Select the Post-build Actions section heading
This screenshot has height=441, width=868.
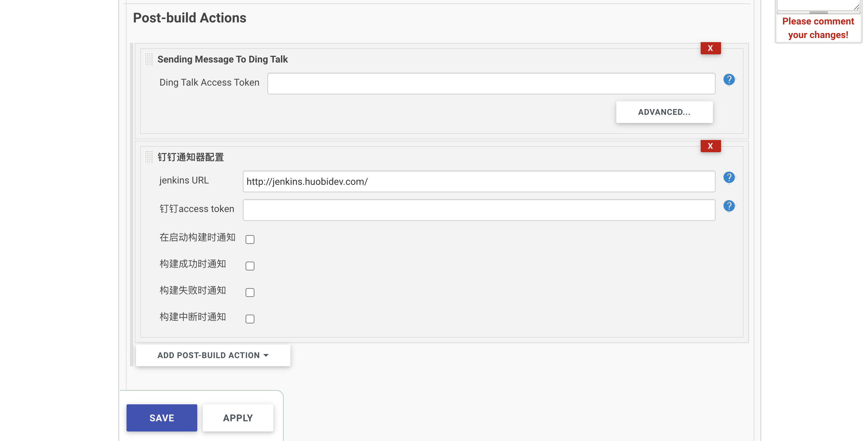click(189, 18)
